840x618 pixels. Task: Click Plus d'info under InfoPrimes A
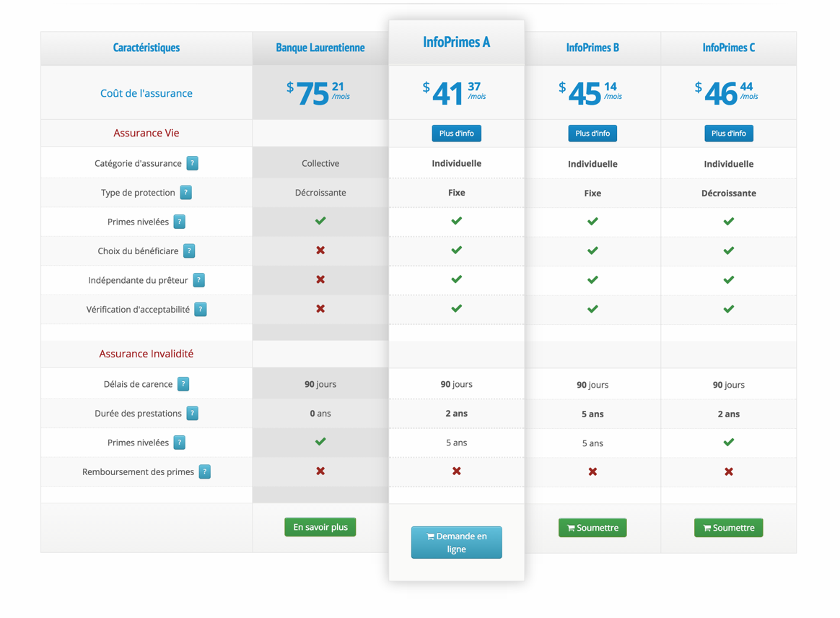(x=456, y=134)
